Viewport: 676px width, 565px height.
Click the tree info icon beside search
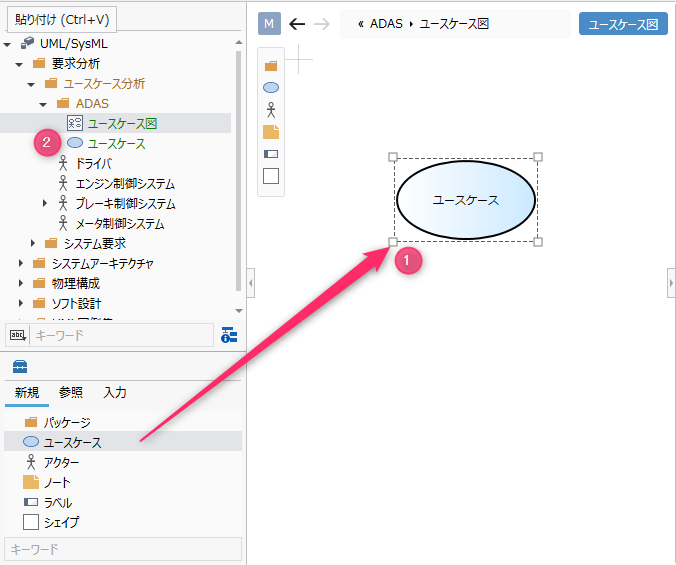(x=229, y=335)
